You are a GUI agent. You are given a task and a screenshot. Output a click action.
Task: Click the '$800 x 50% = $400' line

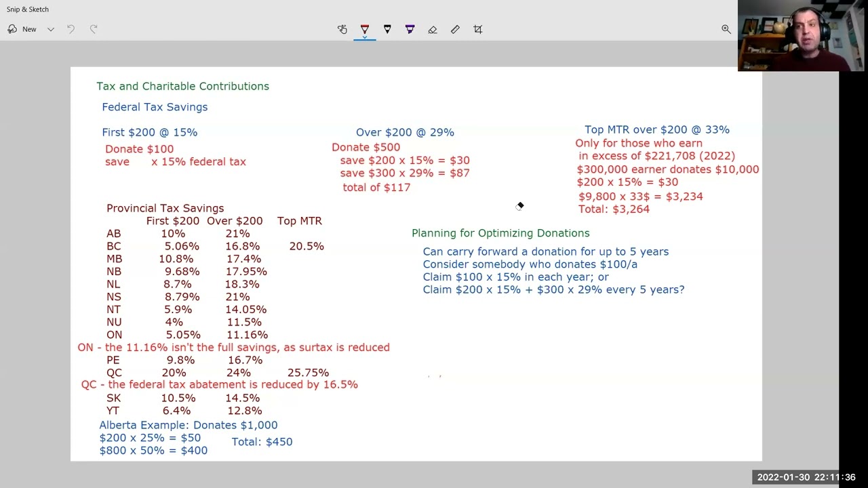(153, 451)
